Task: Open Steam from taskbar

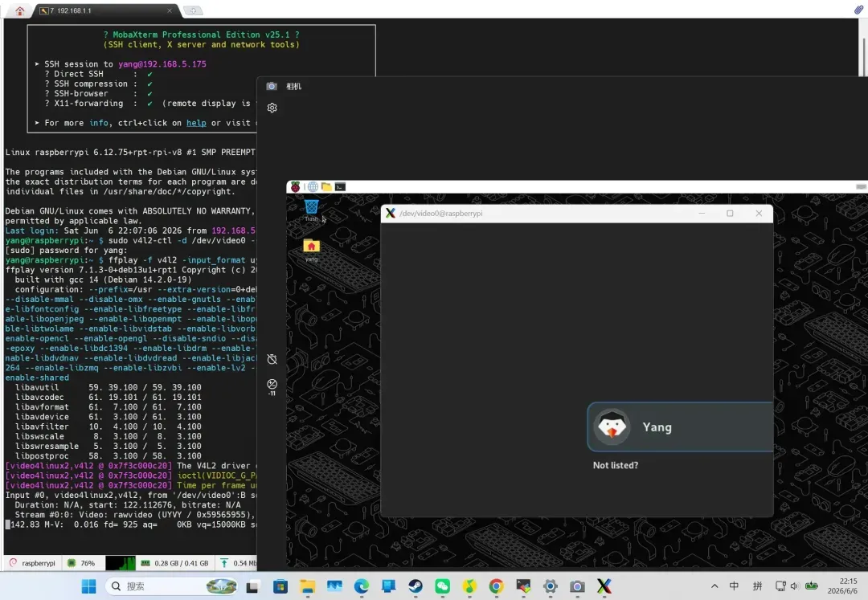Action: point(416,586)
